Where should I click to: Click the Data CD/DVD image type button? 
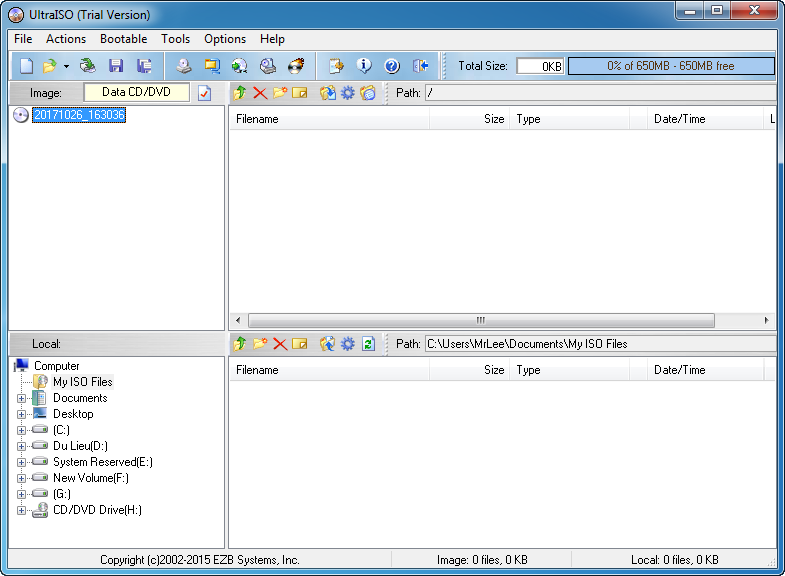point(136,93)
